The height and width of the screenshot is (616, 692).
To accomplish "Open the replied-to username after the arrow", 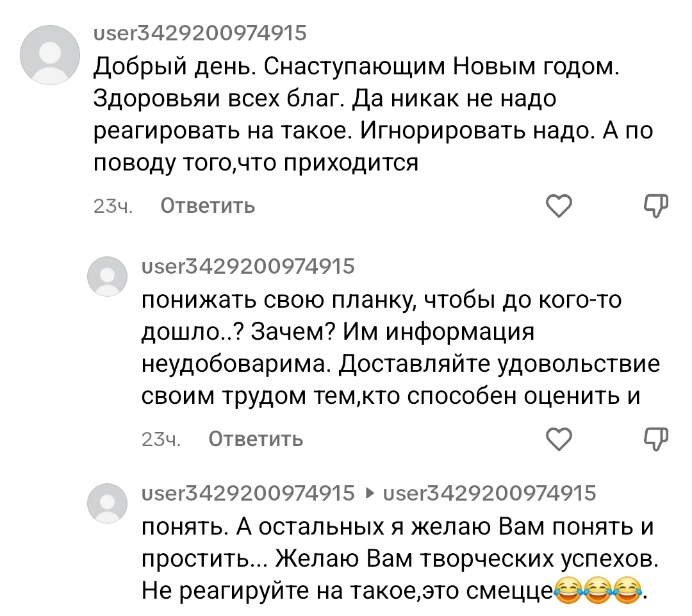I will [x=490, y=493].
